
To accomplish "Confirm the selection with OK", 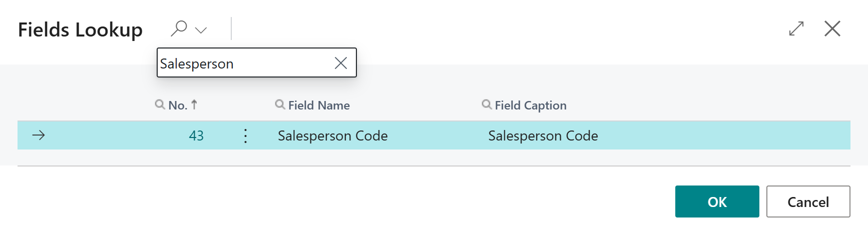I will click(x=717, y=201).
